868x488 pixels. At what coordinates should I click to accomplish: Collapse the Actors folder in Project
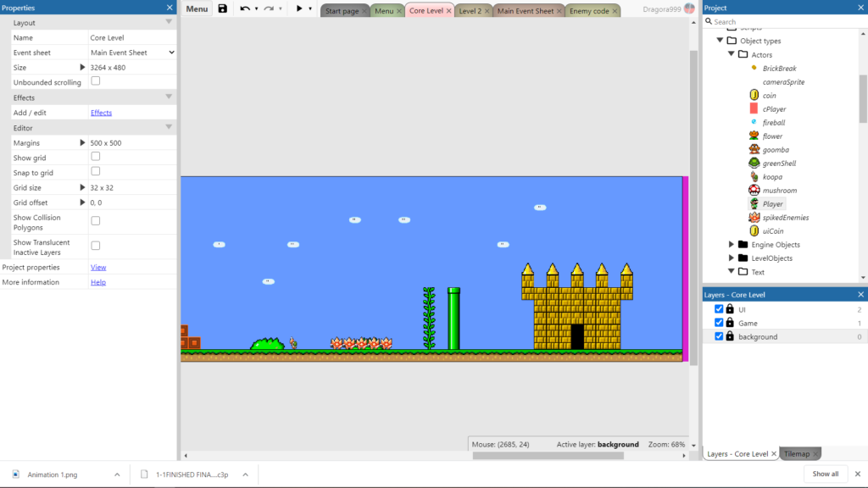(x=732, y=54)
